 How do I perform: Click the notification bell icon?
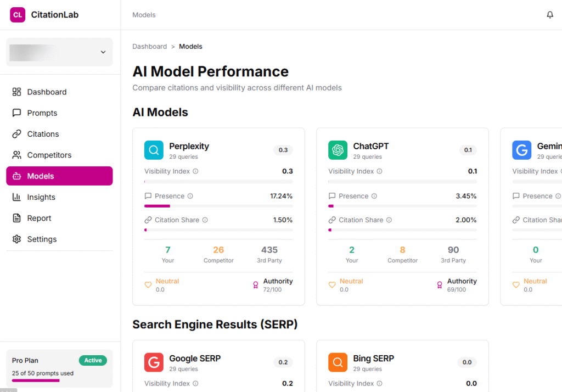[x=550, y=15]
